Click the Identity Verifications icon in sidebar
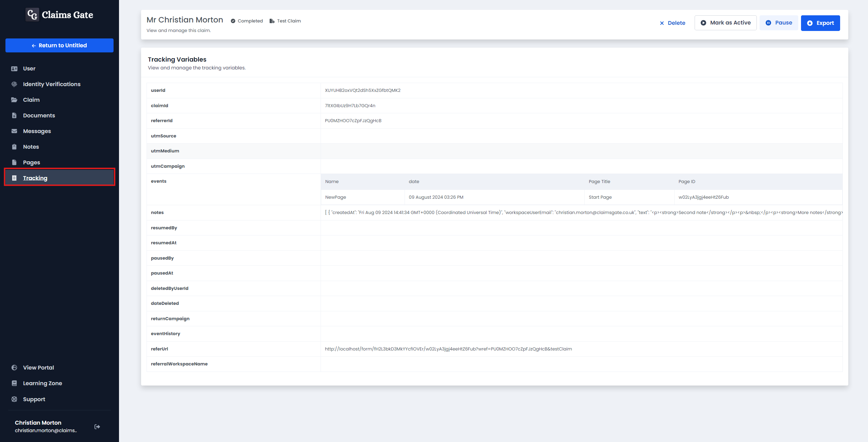This screenshot has width=868, height=442. 15,84
